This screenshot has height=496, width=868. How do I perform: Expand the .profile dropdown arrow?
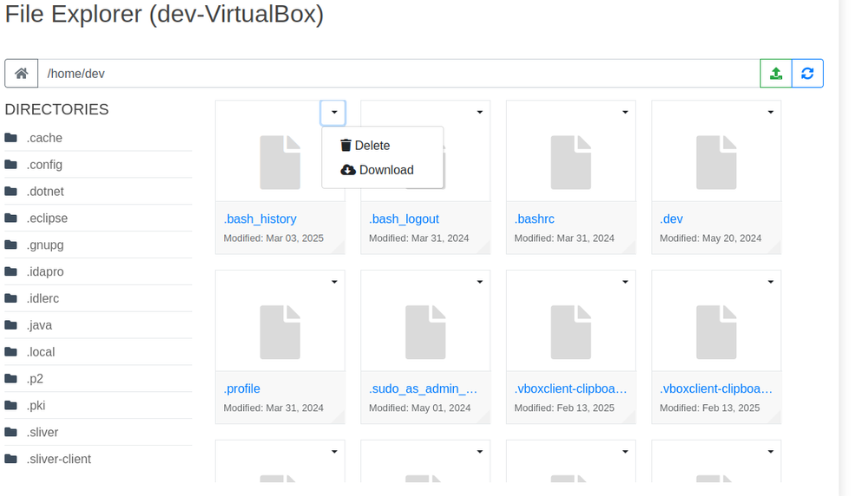(x=334, y=282)
